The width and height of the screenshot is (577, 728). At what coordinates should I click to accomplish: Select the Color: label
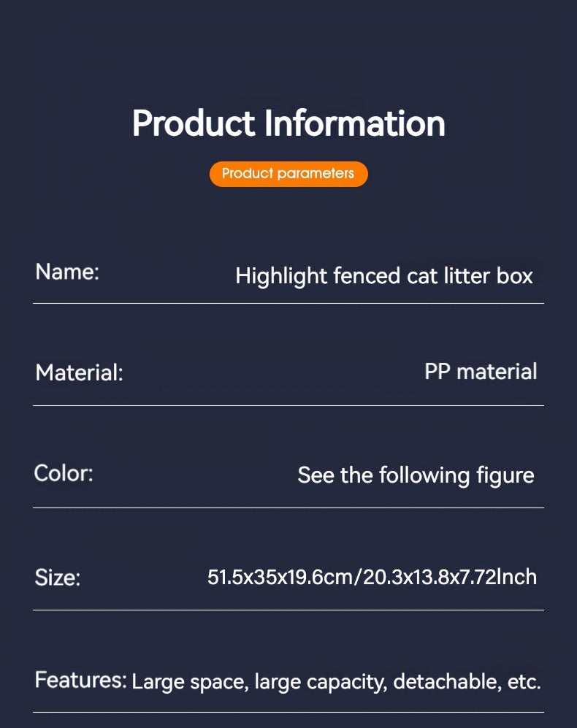coord(64,473)
